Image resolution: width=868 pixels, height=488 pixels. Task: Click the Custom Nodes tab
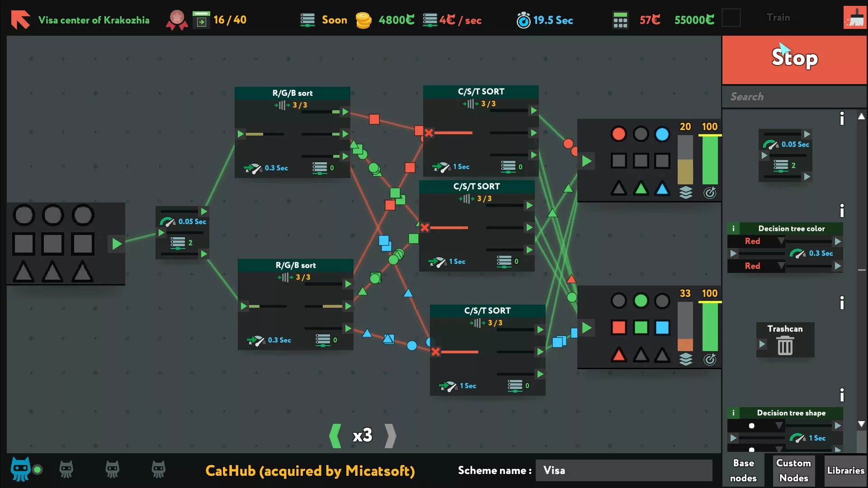(x=794, y=470)
